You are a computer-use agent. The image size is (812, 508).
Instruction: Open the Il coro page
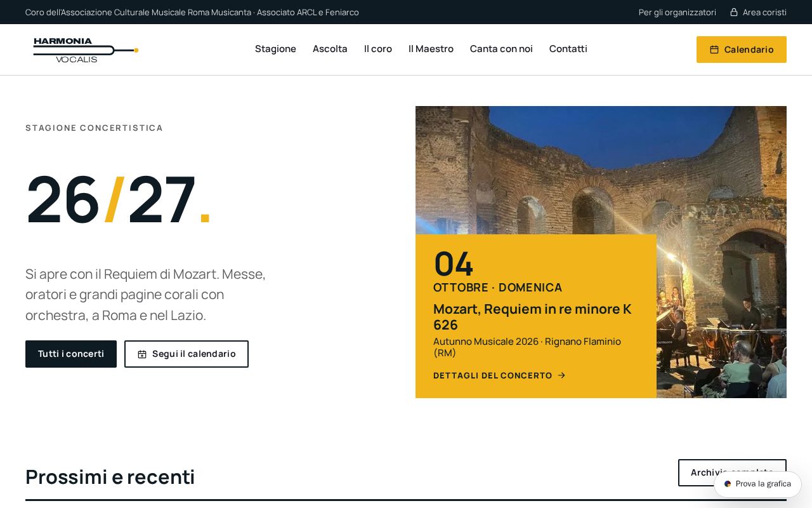click(x=378, y=49)
